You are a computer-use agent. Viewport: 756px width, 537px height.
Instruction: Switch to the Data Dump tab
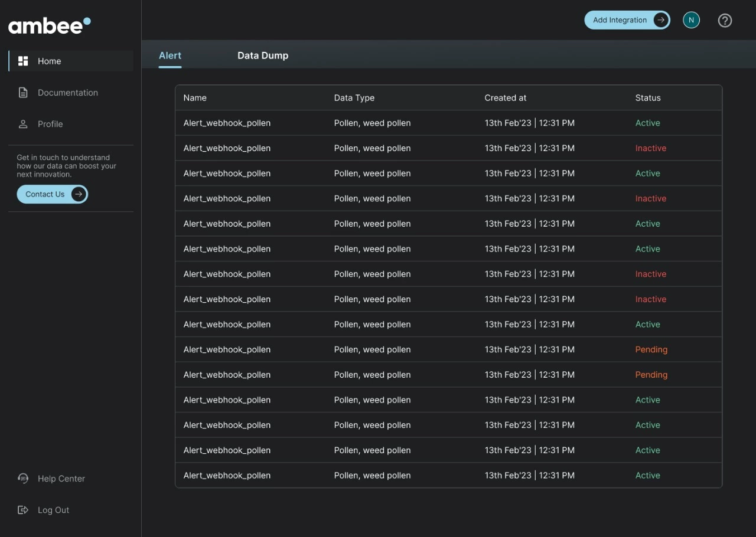tap(263, 55)
